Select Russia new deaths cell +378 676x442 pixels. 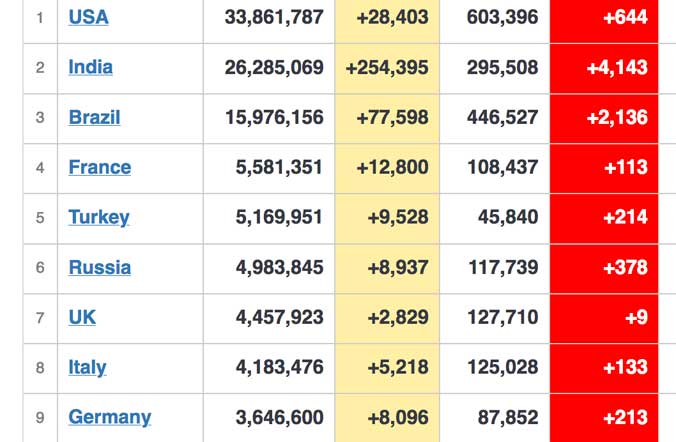(x=604, y=268)
